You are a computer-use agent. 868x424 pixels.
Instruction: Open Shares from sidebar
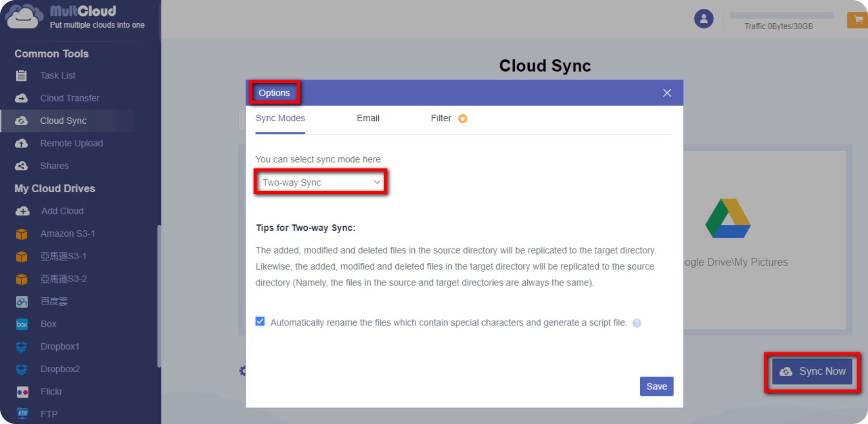54,166
